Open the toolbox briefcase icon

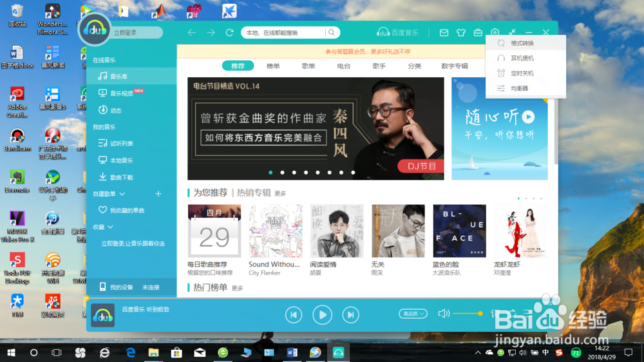[478, 32]
